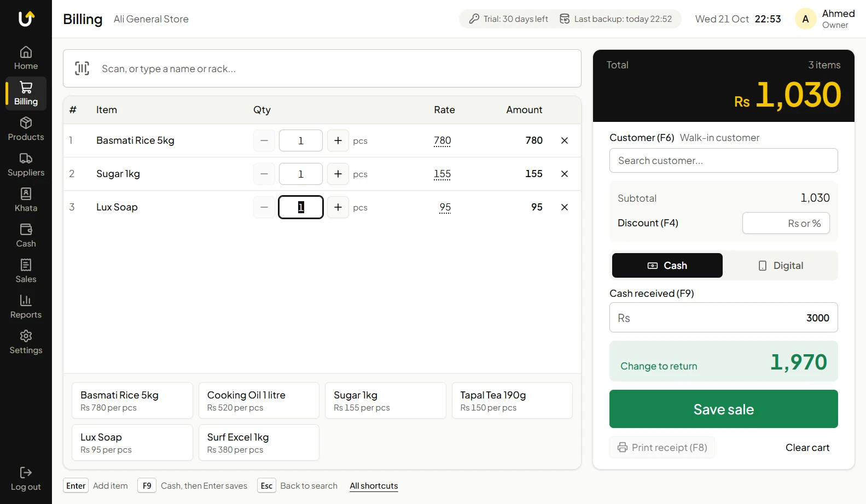Remove Sugar 1kg from cart
Screen dimensions: 866x504
click(x=565, y=174)
